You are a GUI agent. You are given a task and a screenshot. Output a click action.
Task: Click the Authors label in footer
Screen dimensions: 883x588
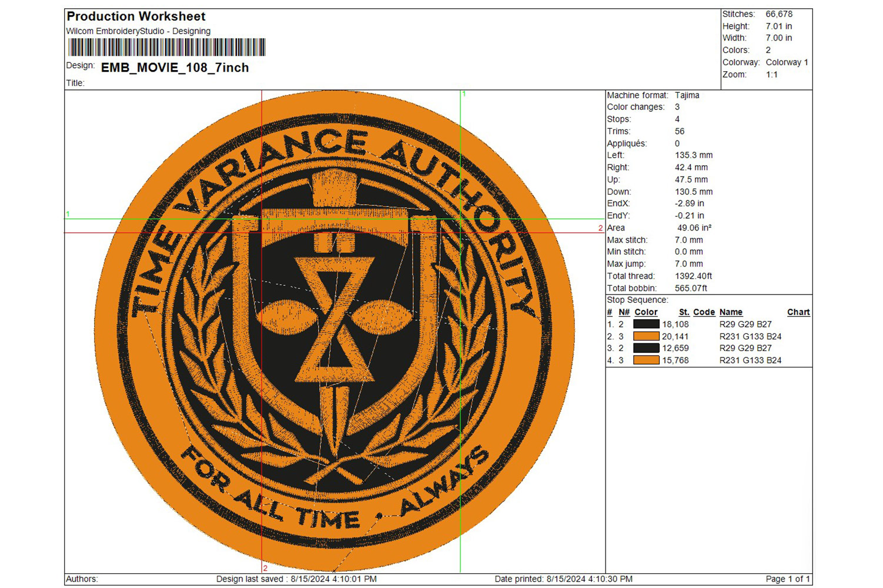click(x=82, y=579)
